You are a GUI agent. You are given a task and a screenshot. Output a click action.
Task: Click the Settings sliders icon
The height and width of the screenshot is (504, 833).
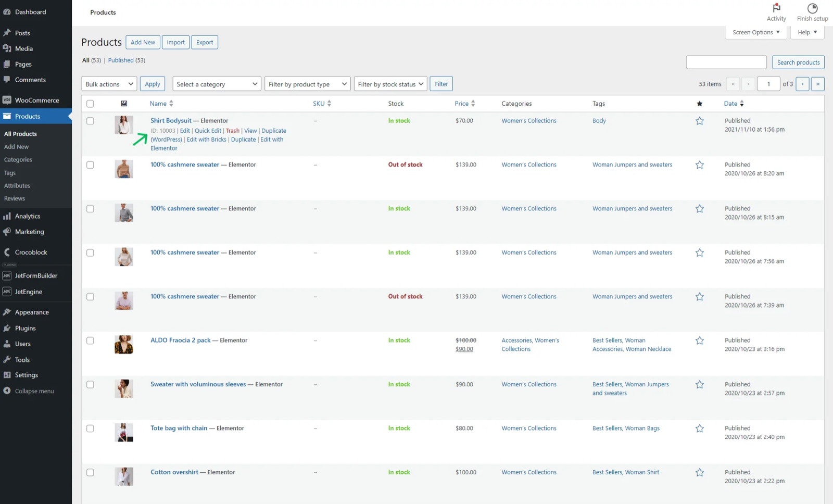point(7,375)
